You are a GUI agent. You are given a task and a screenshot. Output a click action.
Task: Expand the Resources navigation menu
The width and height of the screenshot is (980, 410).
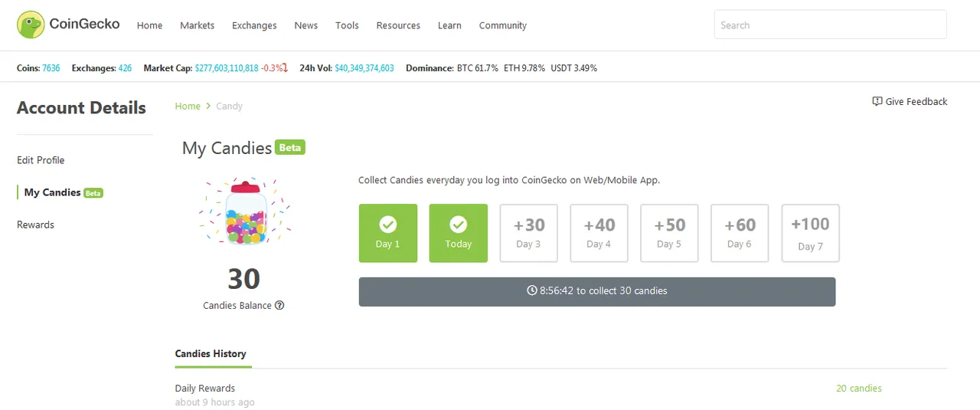click(398, 25)
